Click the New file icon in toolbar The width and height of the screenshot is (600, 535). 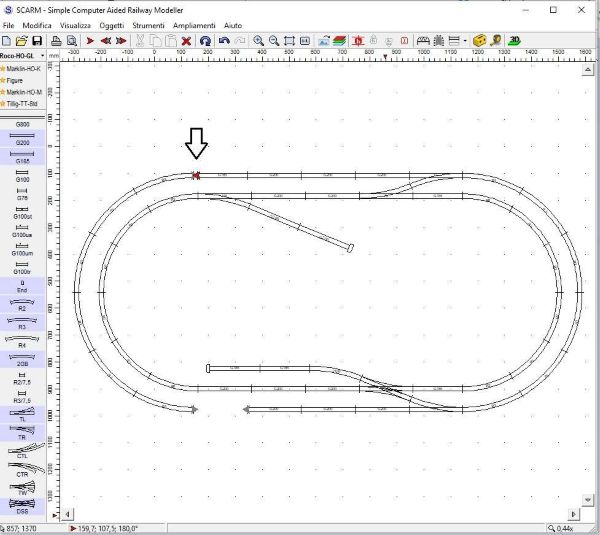[x=7, y=40]
